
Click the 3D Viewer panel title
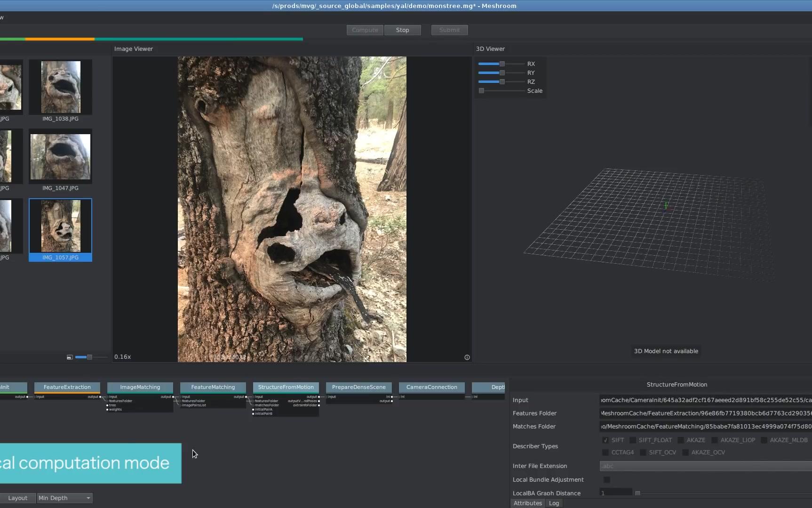(490, 49)
